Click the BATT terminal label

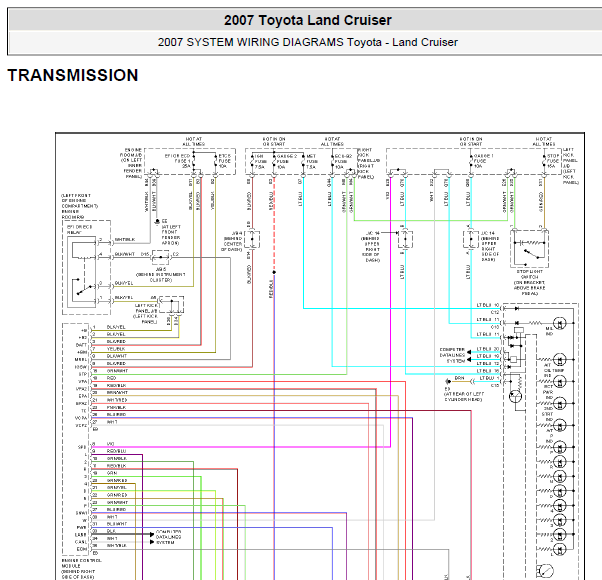(x=81, y=345)
